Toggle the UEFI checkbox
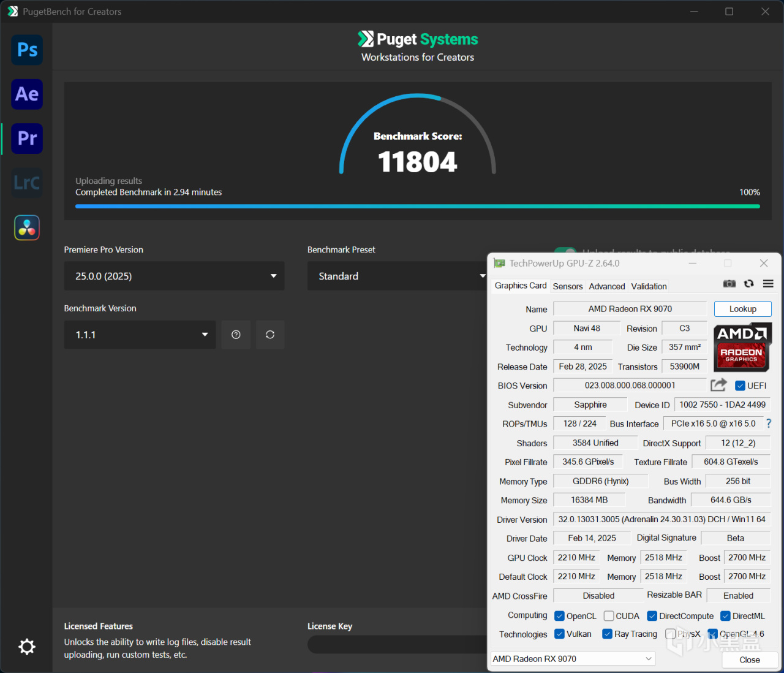This screenshot has height=673, width=784. click(740, 386)
